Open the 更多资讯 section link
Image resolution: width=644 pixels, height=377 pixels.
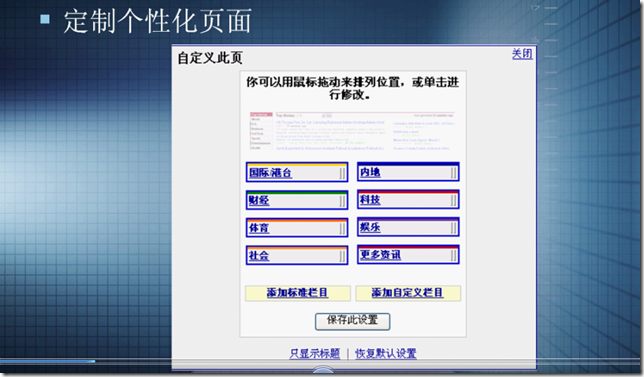[x=380, y=255]
